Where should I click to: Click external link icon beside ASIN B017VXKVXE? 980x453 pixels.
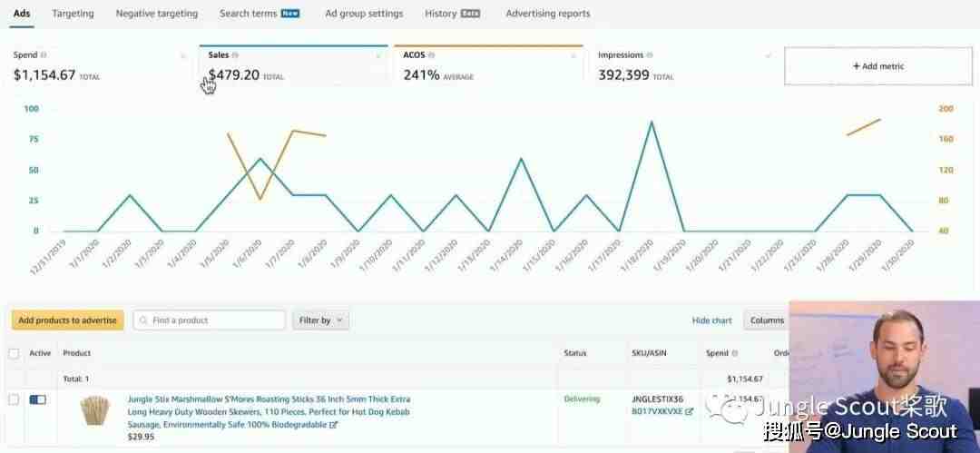pos(690,412)
